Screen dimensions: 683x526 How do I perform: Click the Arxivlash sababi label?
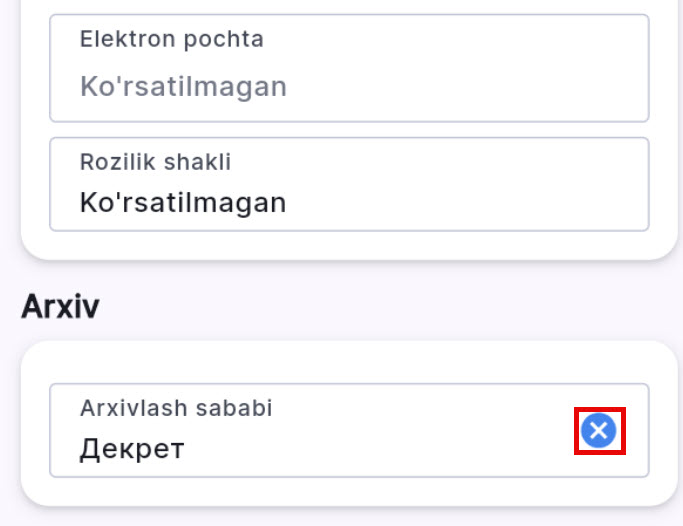(176, 407)
